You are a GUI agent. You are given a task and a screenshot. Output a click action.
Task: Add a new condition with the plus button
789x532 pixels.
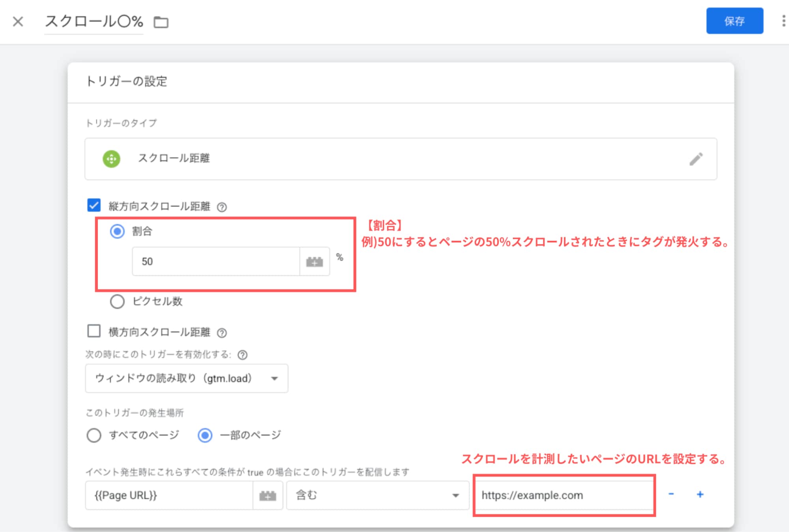700,494
